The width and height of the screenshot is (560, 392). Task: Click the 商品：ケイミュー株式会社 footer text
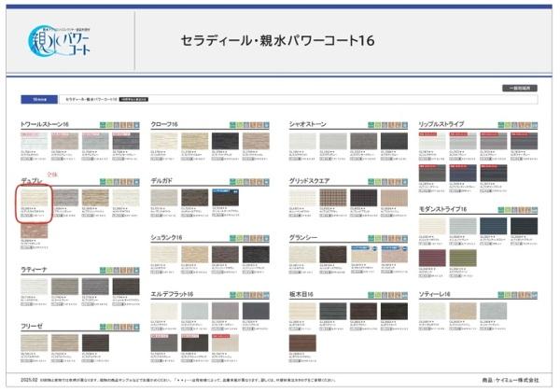(511, 380)
